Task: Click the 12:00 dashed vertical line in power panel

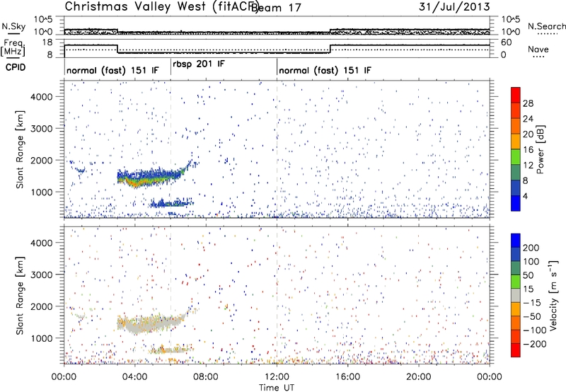Action: (x=277, y=149)
